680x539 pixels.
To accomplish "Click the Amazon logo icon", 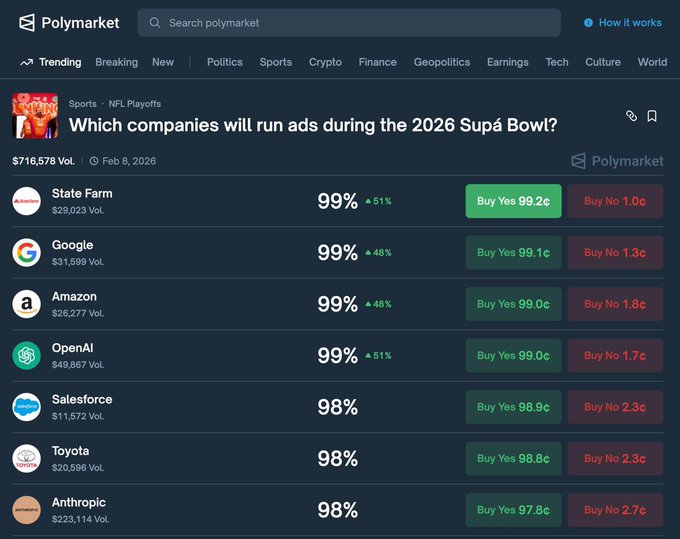I will point(27,304).
